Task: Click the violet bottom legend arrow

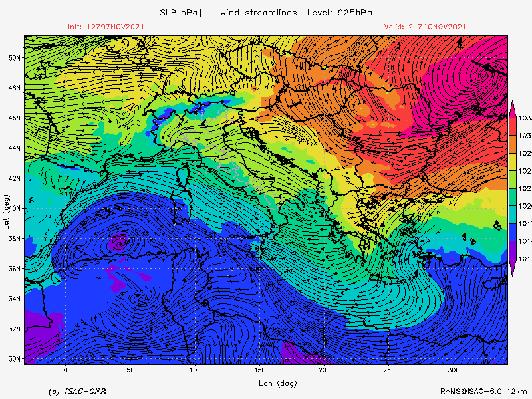Action: pyautogui.click(x=513, y=267)
